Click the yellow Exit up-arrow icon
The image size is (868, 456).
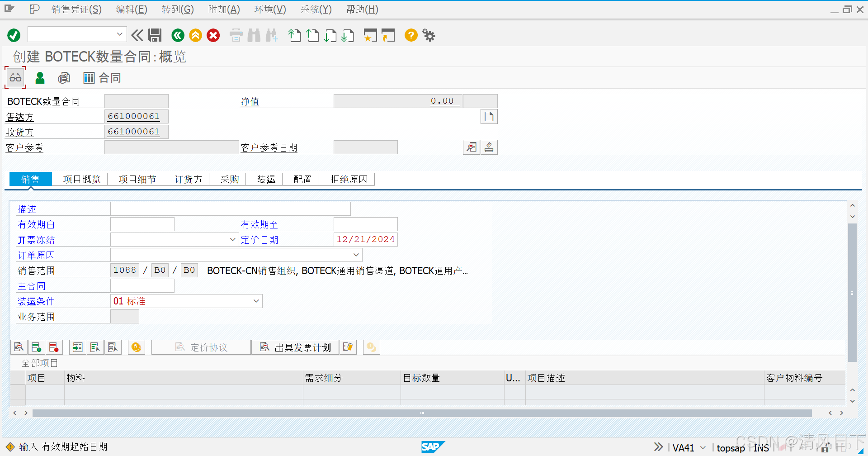coord(196,35)
